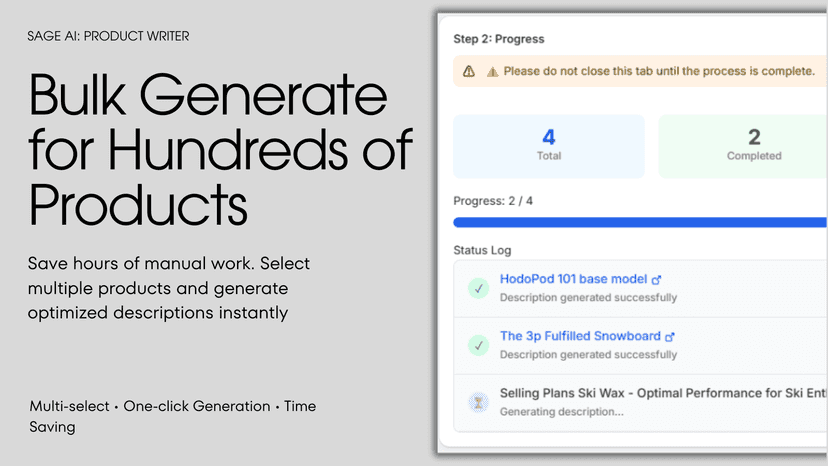Click hourglass icon for Selling Plans Ski Wax
The height and width of the screenshot is (466, 828).
[478, 403]
